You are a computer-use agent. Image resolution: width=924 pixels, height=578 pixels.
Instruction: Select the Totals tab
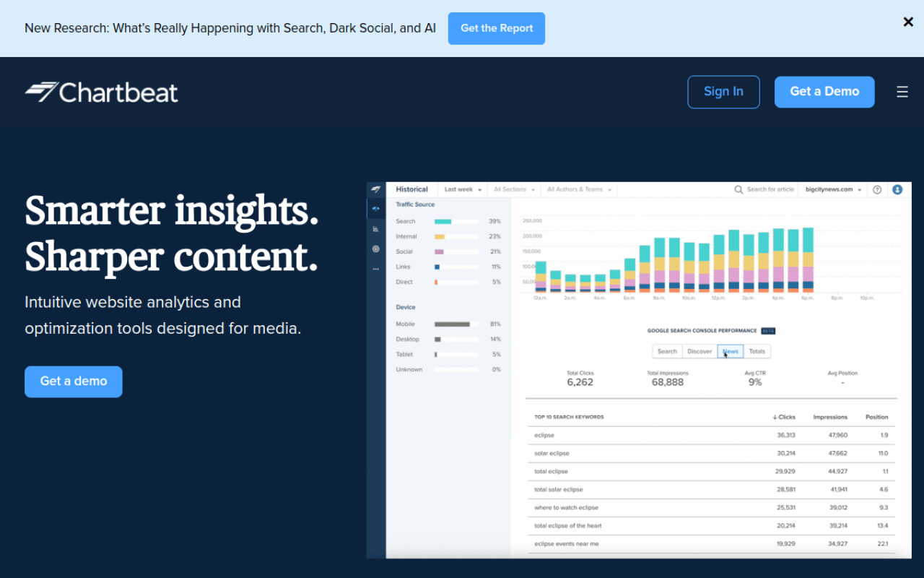(x=757, y=351)
